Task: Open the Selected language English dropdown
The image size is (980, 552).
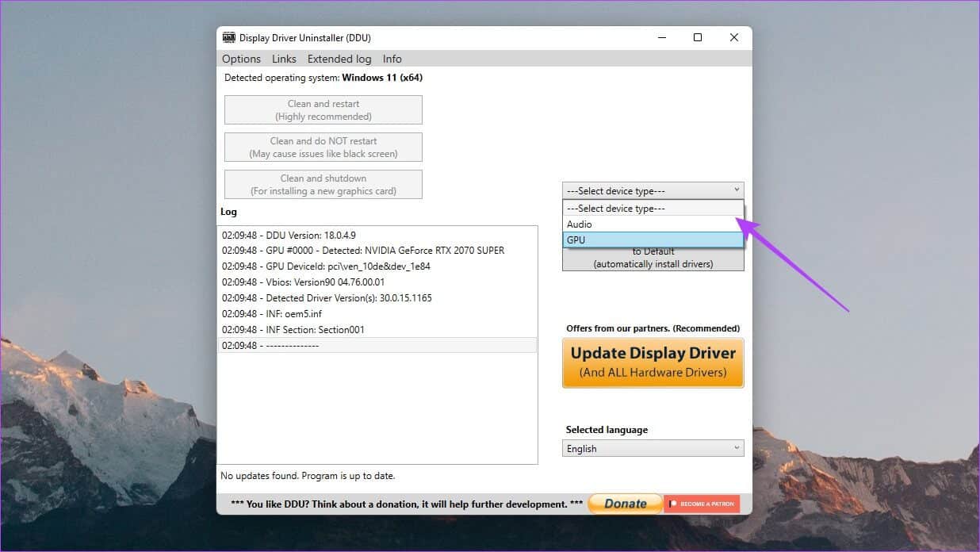Action: click(x=653, y=449)
